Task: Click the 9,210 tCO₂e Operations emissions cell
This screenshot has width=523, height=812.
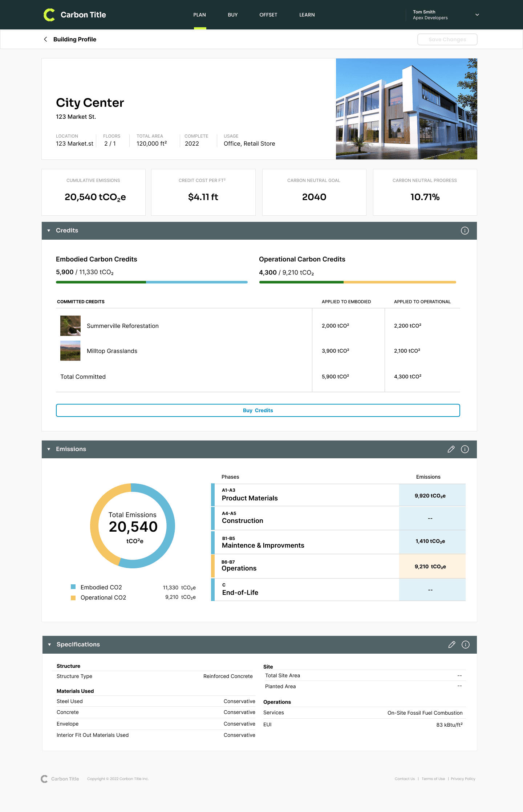Action: (x=432, y=566)
